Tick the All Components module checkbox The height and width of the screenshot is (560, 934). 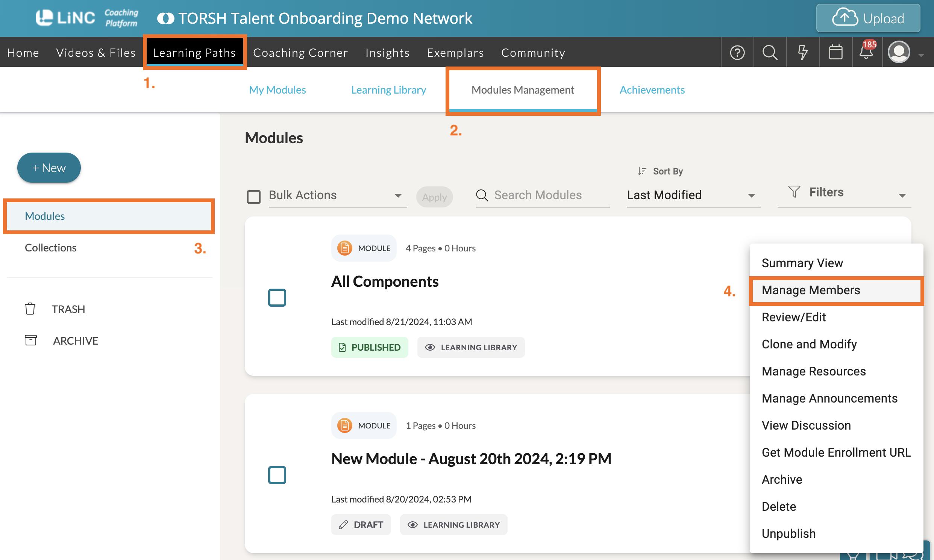(277, 297)
